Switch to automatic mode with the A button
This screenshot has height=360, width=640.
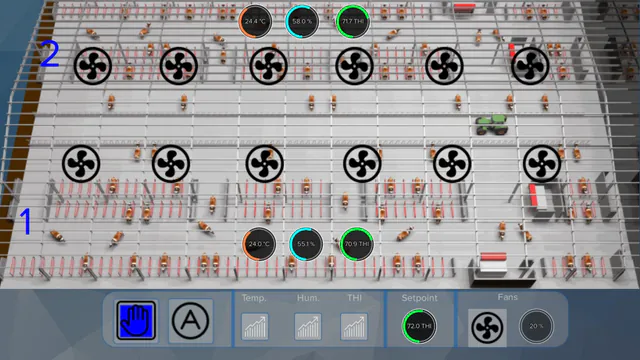click(191, 321)
